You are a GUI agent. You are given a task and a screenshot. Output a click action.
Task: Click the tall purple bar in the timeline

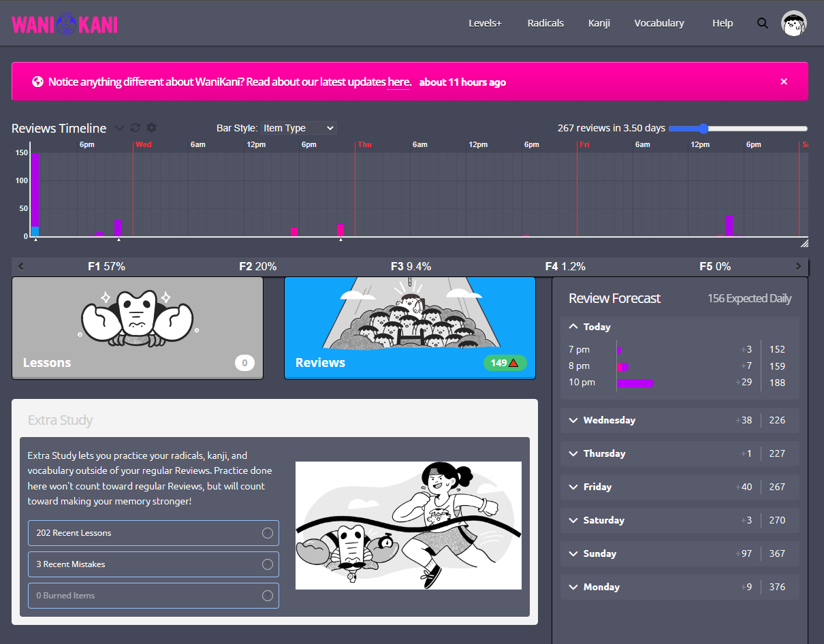click(x=35, y=191)
